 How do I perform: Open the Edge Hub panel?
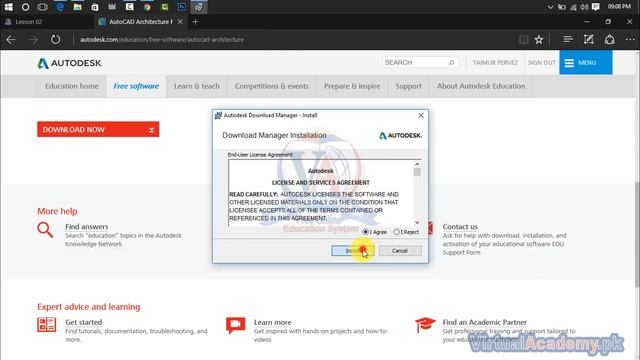pyautogui.click(x=568, y=40)
